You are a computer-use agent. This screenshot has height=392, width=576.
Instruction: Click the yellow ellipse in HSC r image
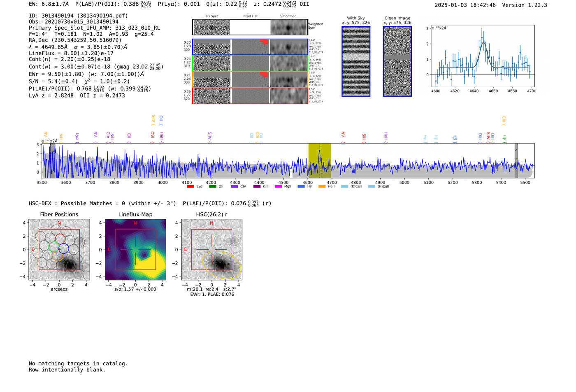[222, 265]
